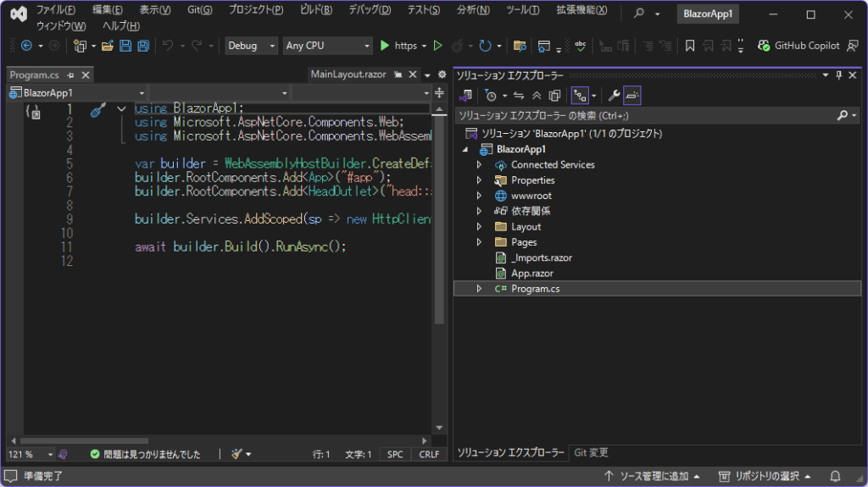The width and height of the screenshot is (868, 487).
Task: Open the ビルド(B) menu
Action: click(316, 10)
